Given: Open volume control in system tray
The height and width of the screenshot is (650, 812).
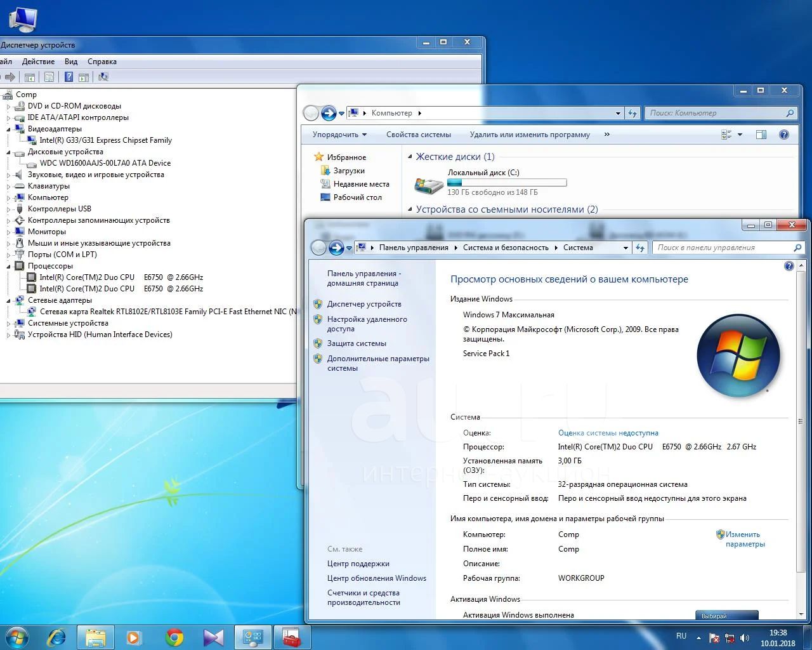Looking at the screenshot, I should pos(745,638).
